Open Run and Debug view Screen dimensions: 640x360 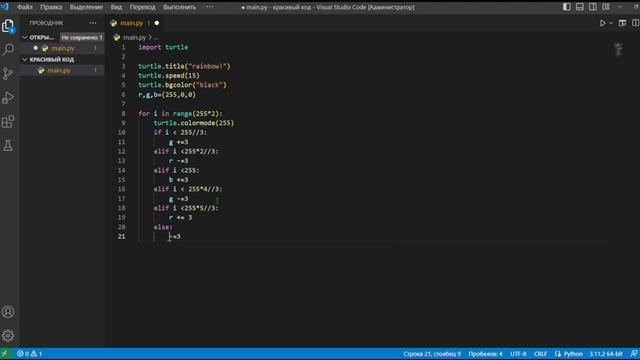click(x=8, y=98)
